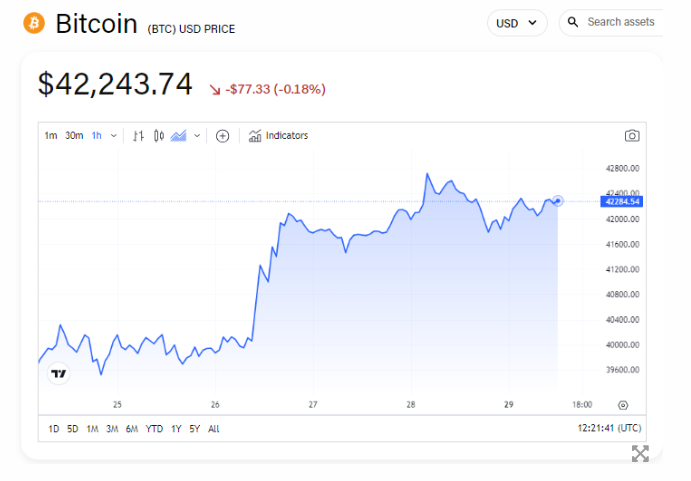Image resolution: width=691 pixels, height=481 pixels.
Task: Select the 1m interval
Action: [x=50, y=136]
